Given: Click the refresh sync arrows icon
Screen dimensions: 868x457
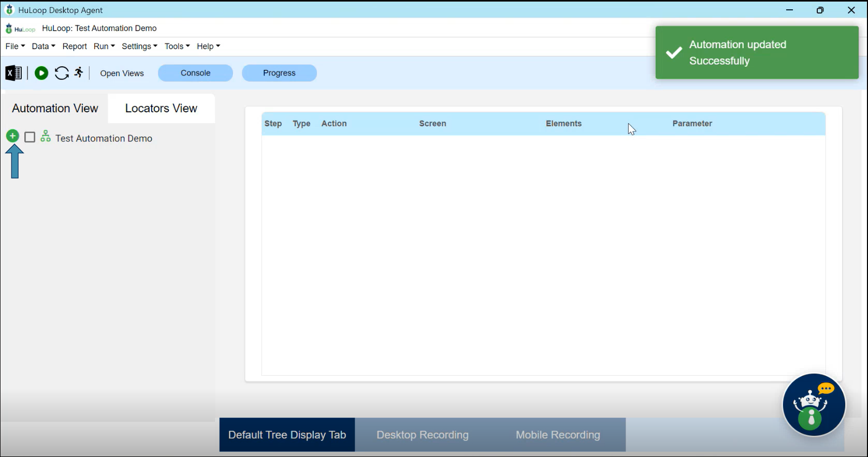Looking at the screenshot, I should coord(62,73).
